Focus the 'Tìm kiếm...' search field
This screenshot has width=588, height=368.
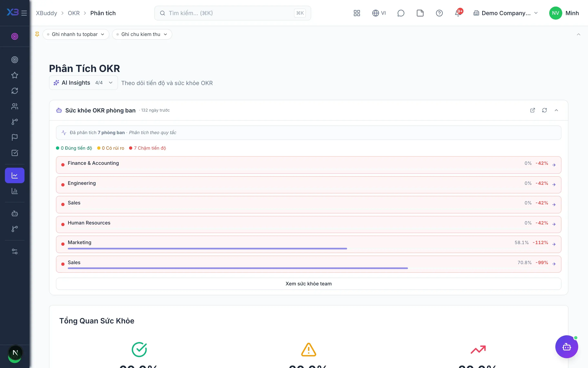pos(233,13)
